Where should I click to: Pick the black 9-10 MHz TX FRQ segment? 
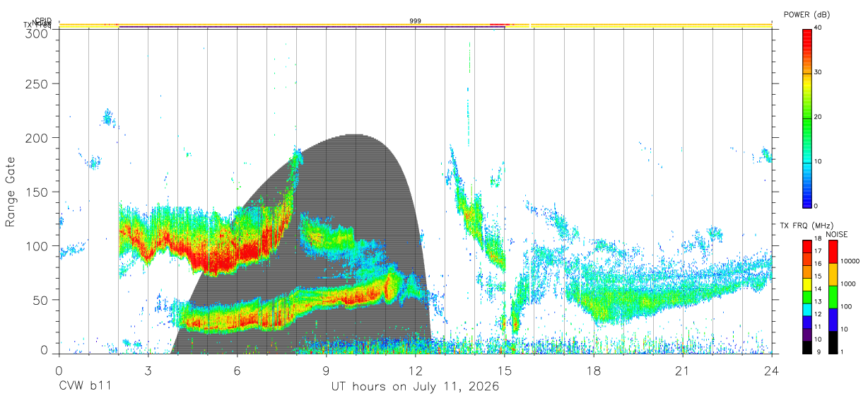[x=807, y=346]
